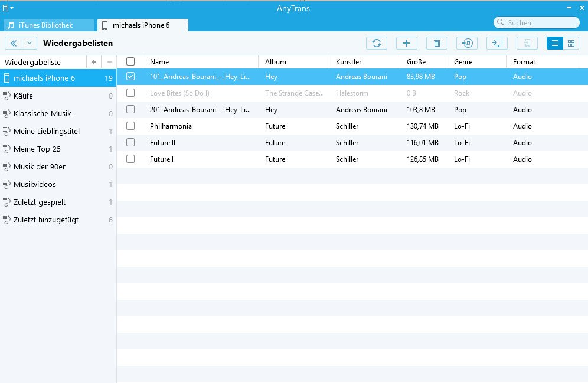This screenshot has width=588, height=383.
Task: Expand the dropdown arrow next to the back button
Action: coord(30,43)
